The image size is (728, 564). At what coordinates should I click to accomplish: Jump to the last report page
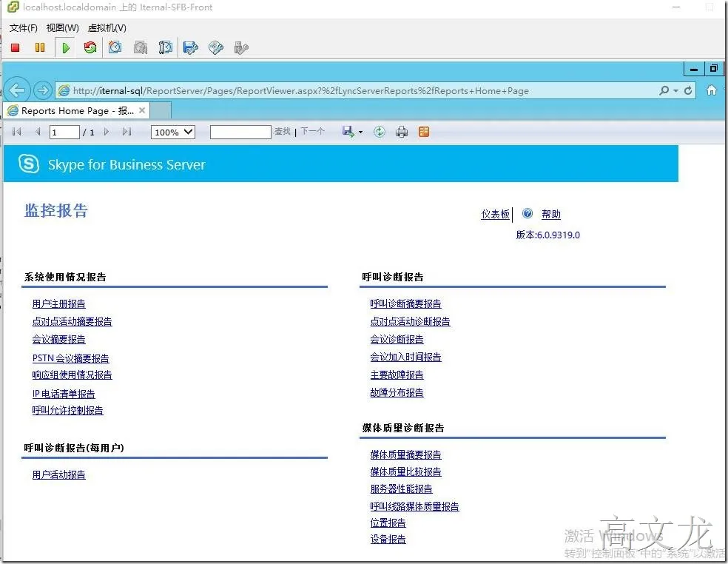click(125, 132)
